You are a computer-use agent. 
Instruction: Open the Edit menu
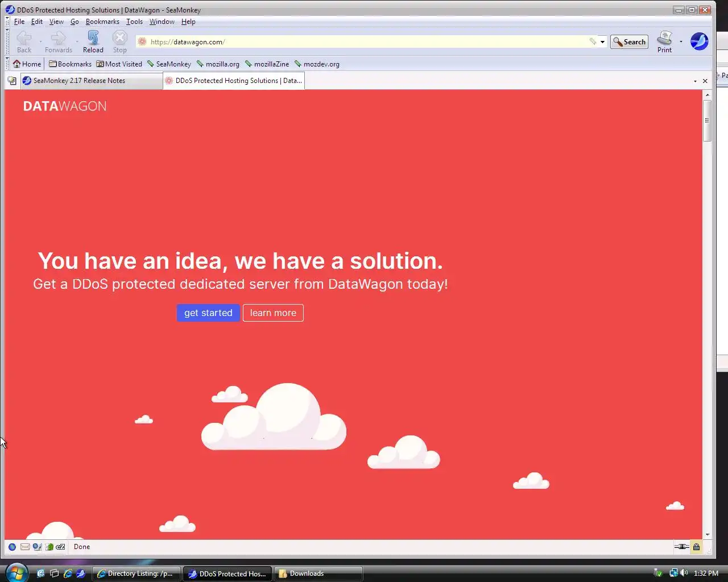[x=36, y=22]
